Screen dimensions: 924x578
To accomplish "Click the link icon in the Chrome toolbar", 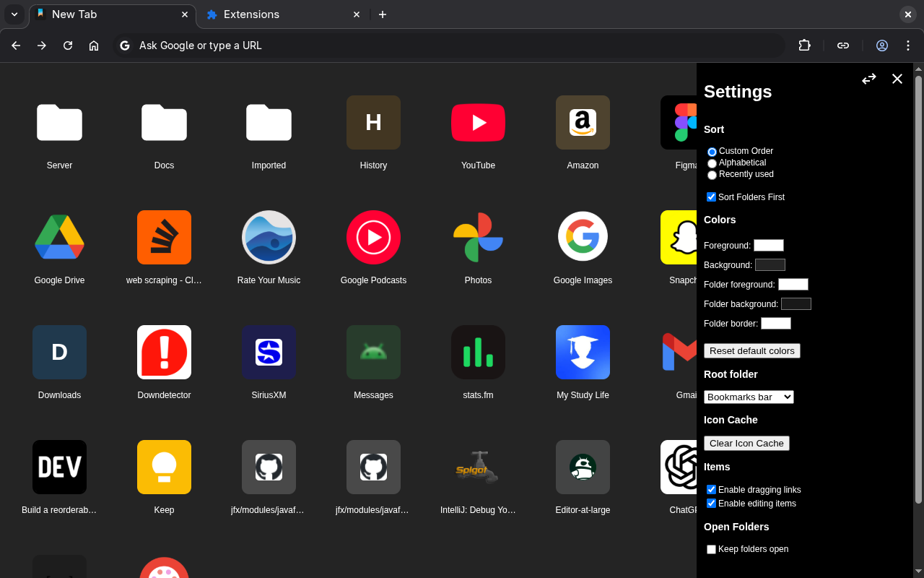I will point(843,46).
